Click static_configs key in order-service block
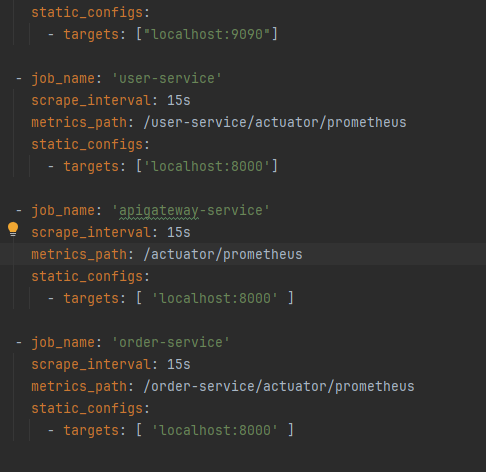This screenshot has height=472, width=486. (x=87, y=409)
